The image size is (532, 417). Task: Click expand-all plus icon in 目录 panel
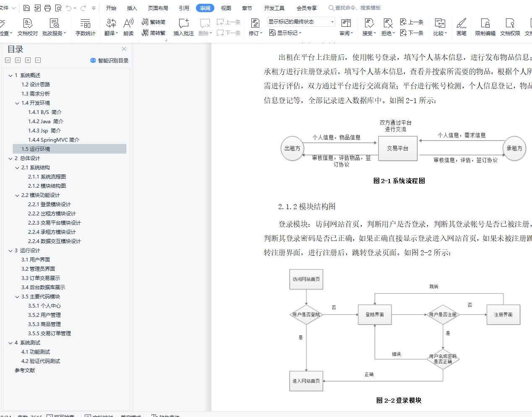click(x=28, y=60)
